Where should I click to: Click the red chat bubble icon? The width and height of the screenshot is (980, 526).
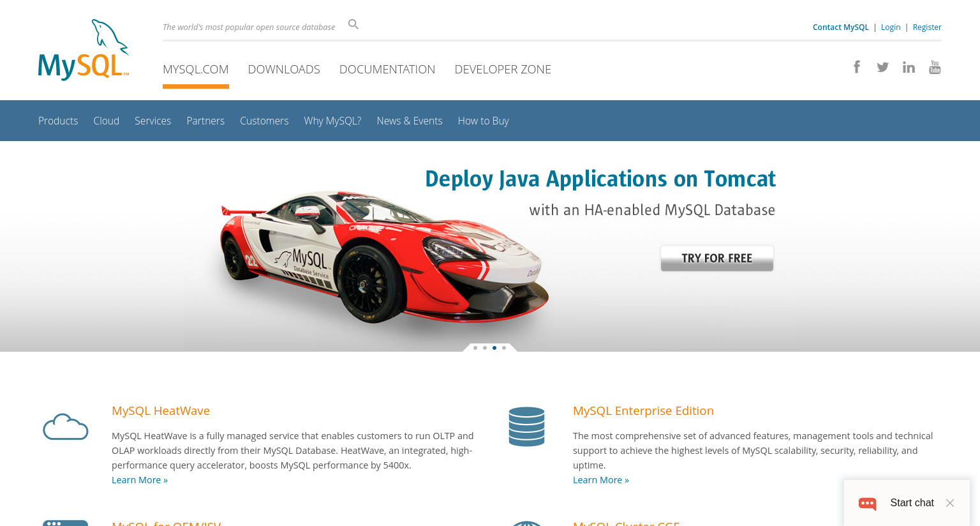click(868, 504)
